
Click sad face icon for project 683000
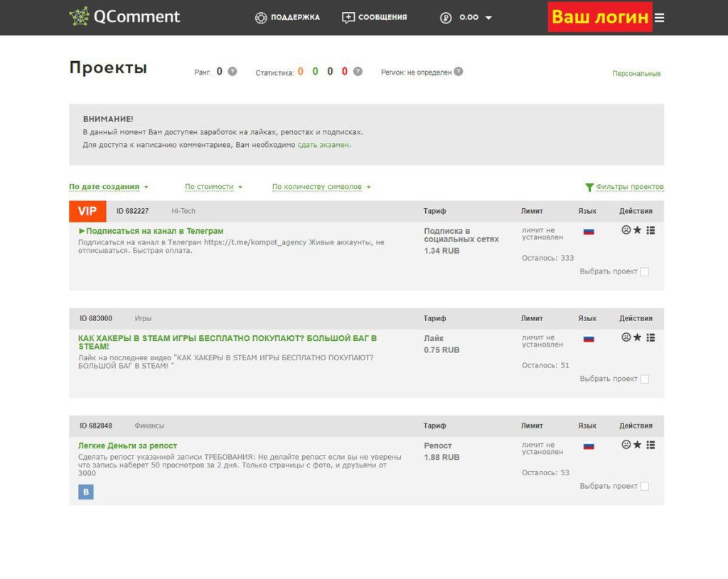(x=626, y=337)
